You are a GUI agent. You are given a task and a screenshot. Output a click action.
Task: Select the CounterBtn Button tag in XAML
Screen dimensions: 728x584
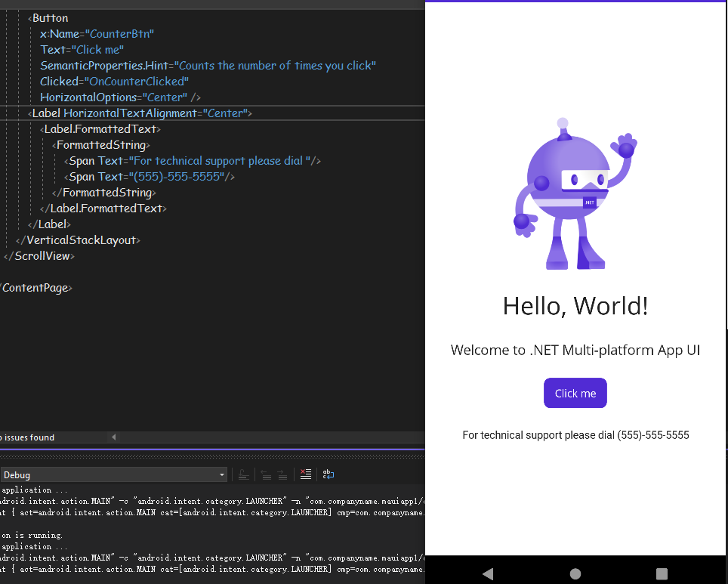(50, 17)
